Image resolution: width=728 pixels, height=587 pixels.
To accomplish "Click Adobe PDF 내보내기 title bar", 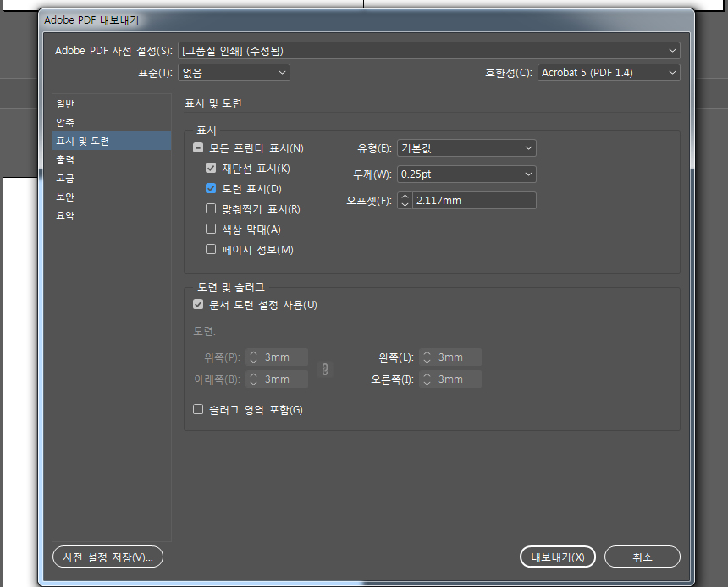I will coord(367,20).
